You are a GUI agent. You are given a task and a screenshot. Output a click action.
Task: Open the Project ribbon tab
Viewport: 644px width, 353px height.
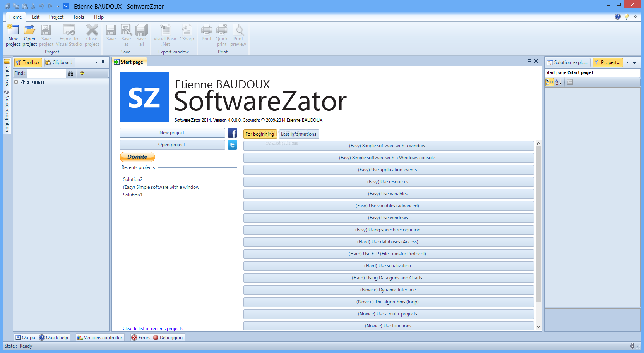pos(56,17)
